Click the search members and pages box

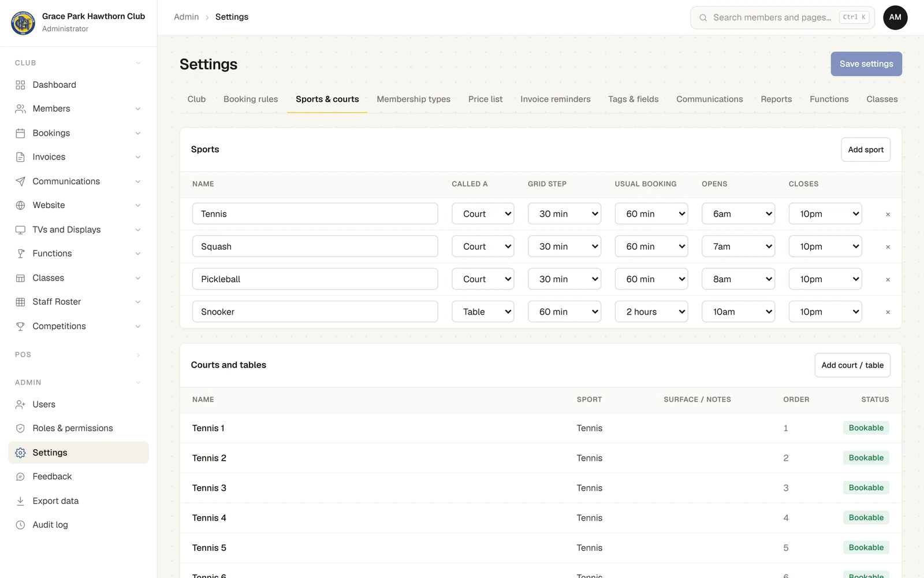[x=783, y=17]
